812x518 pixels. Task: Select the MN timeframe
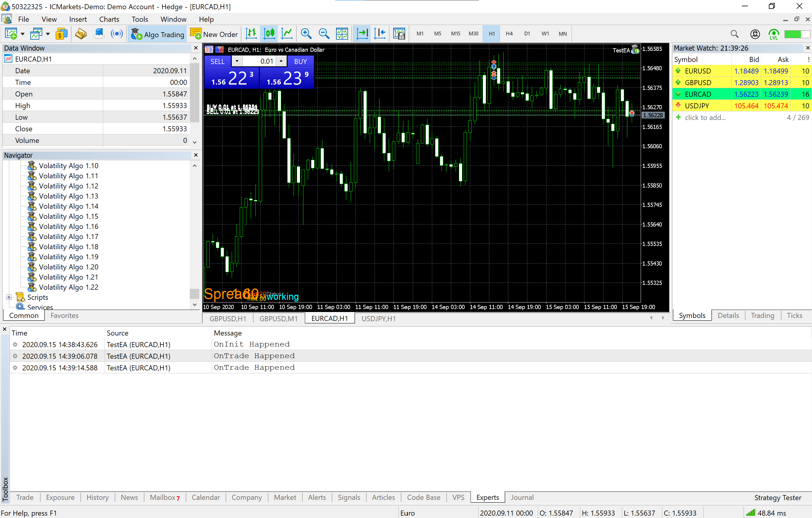coord(562,34)
